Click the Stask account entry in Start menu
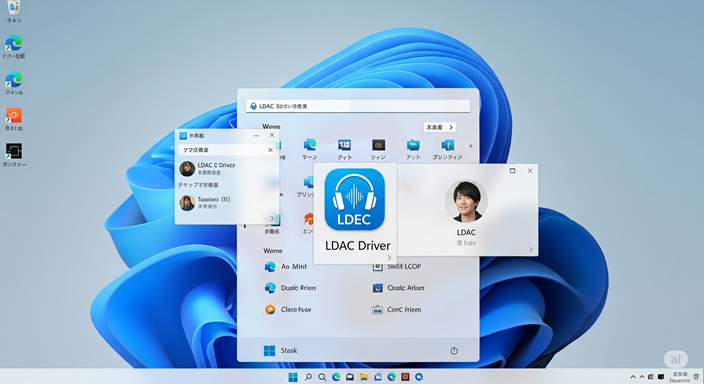The width and height of the screenshot is (704, 384). [280, 350]
